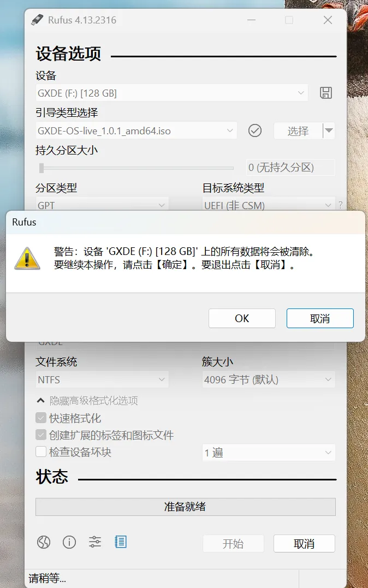Enable the 检查设备坏块 checkbox
Image resolution: width=368 pixels, height=588 pixels.
tap(41, 452)
